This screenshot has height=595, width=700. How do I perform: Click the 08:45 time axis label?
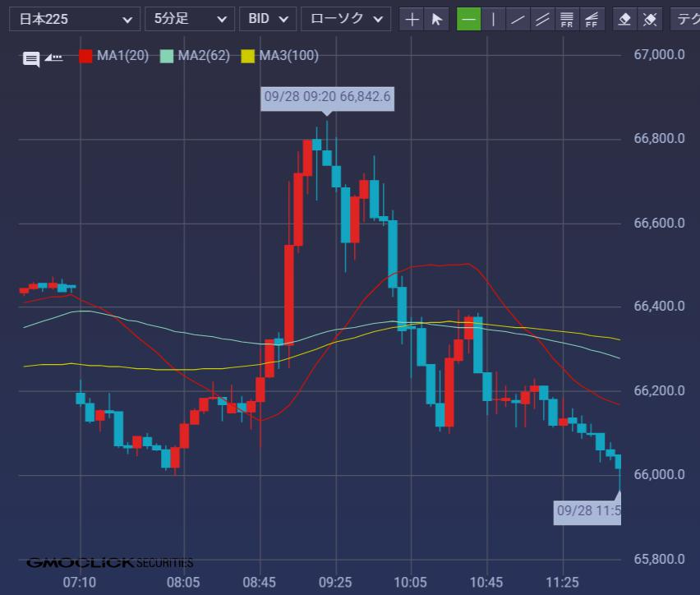pyautogui.click(x=260, y=583)
